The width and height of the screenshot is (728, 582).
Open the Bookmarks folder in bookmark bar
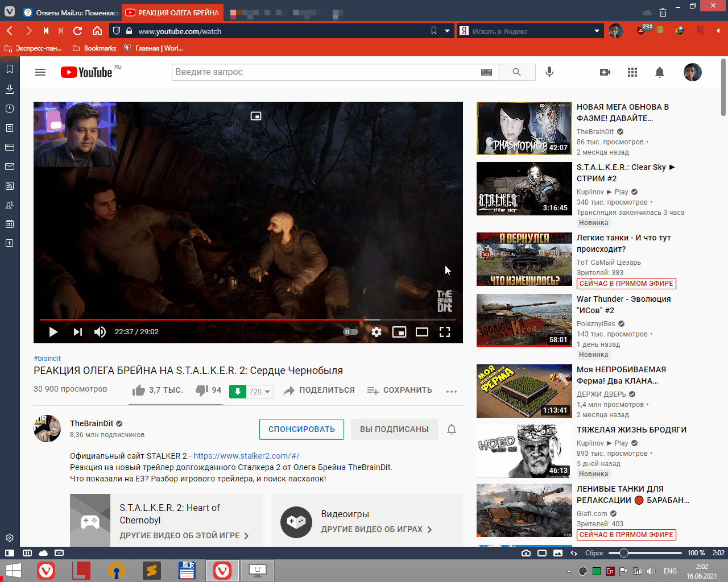tap(94, 48)
